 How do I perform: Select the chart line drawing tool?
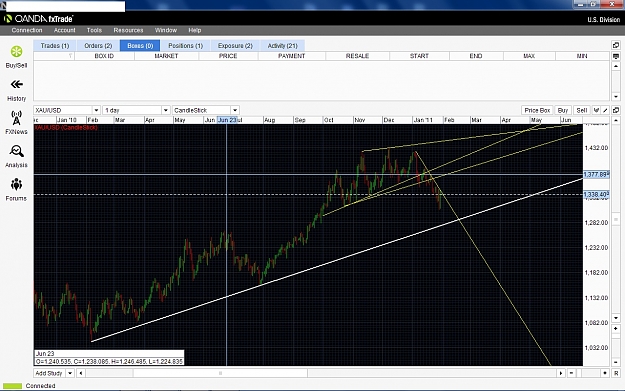tap(605, 110)
